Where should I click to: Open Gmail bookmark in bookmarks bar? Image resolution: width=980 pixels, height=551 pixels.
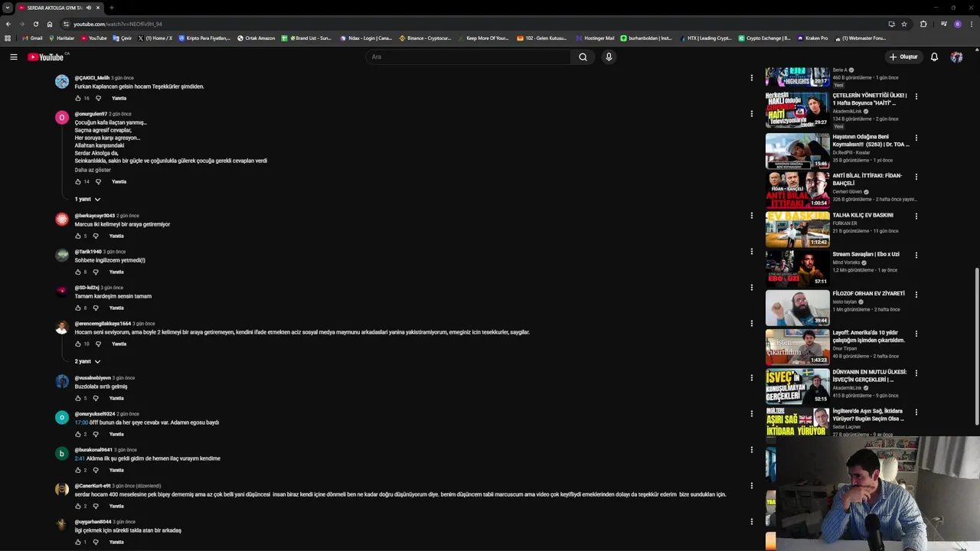tap(32, 37)
